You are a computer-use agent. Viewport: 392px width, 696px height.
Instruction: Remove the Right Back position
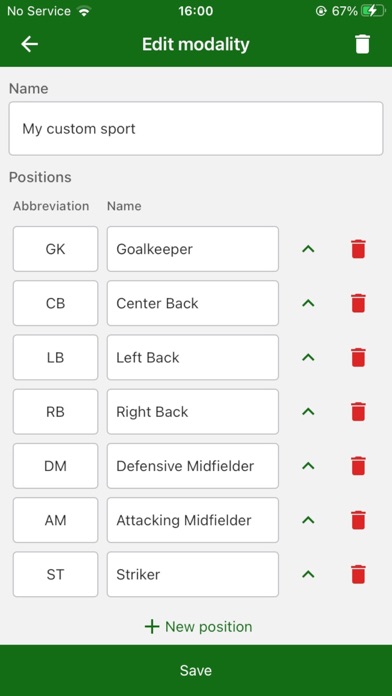(x=358, y=411)
